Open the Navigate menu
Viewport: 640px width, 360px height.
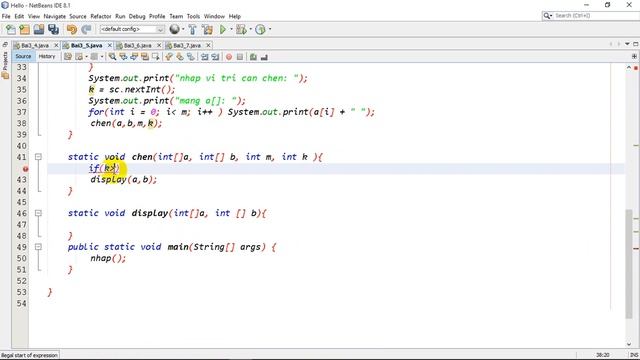(55, 16)
